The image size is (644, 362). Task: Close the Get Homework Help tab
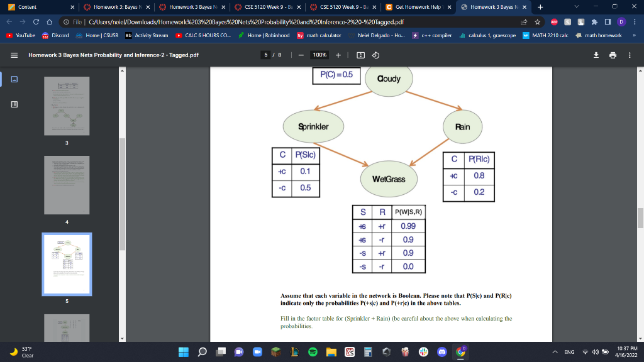pyautogui.click(x=449, y=7)
